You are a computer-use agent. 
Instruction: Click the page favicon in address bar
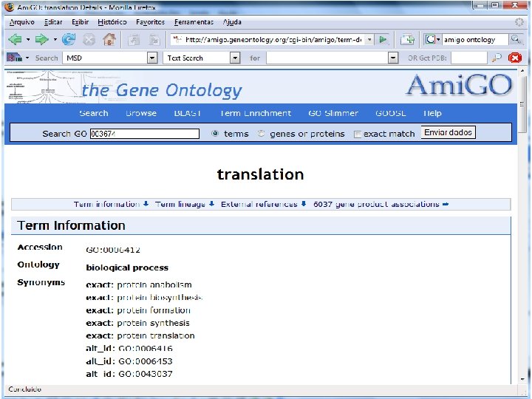pos(177,39)
